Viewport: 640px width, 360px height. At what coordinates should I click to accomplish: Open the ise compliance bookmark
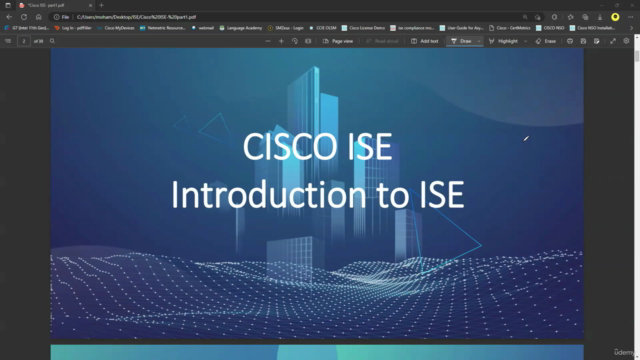coord(412,28)
